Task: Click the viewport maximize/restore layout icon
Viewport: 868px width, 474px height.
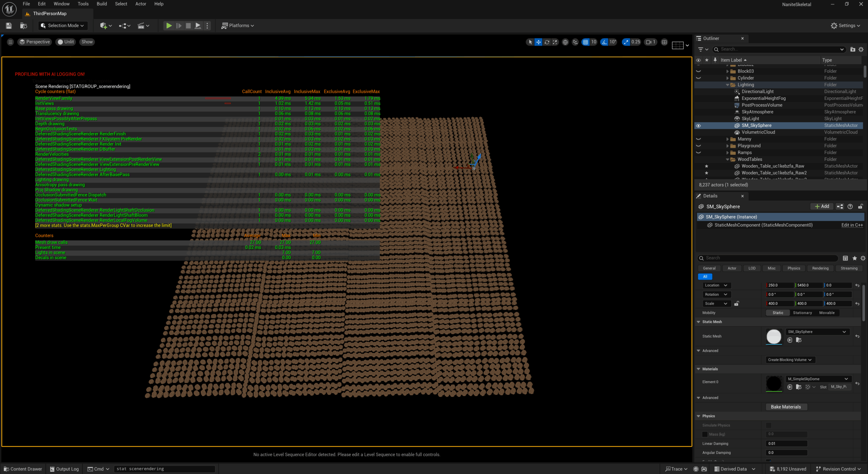Action: tap(664, 42)
